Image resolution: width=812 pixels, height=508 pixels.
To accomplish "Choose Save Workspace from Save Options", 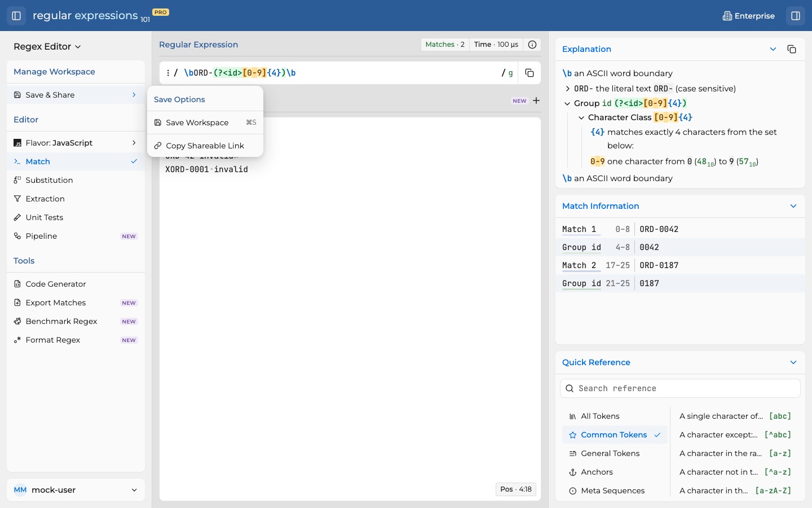I will coord(205,122).
